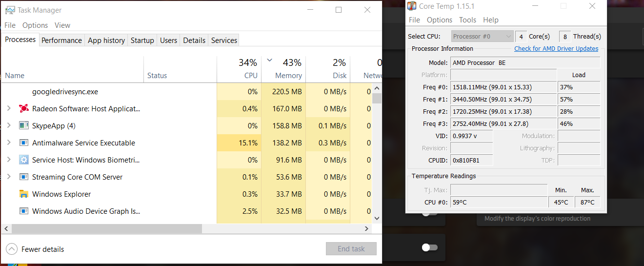Click the End task button
This screenshot has height=266, width=644.
pyautogui.click(x=351, y=248)
